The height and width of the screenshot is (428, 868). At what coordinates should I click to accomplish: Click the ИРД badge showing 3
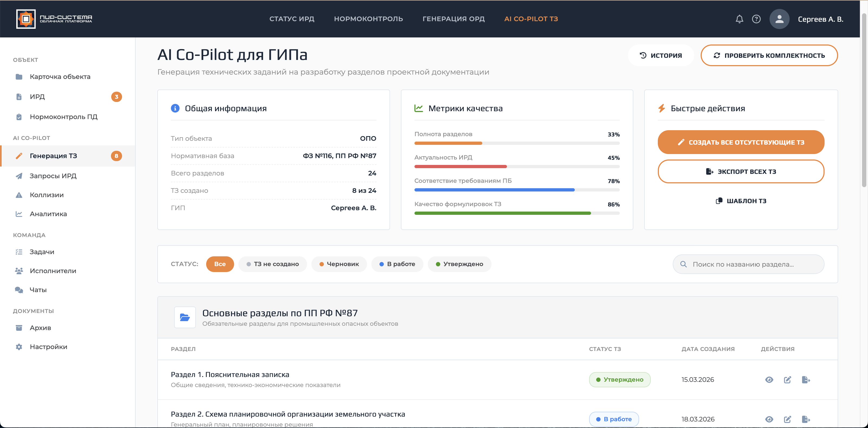tap(116, 97)
